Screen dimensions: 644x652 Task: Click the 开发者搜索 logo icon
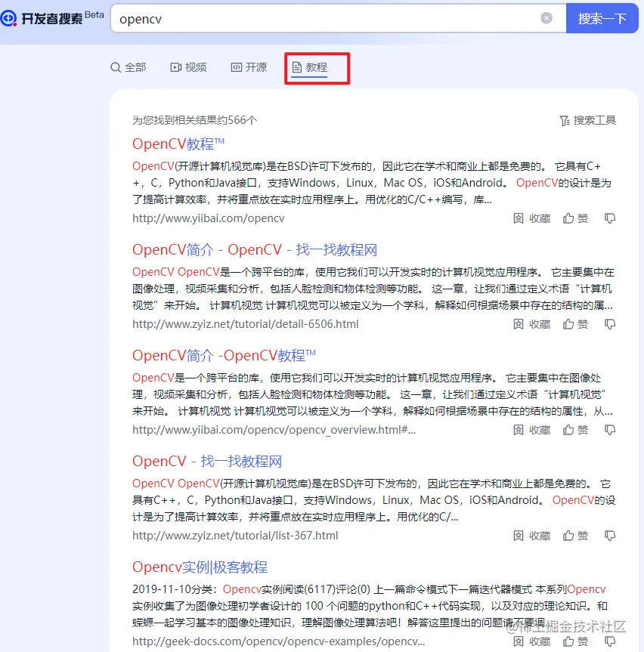pyautogui.click(x=10, y=17)
